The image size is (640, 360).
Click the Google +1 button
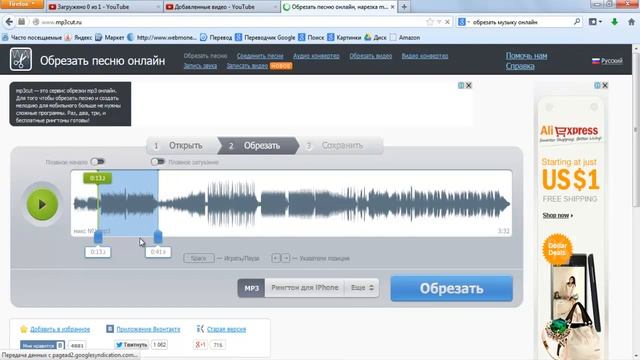coord(200,345)
